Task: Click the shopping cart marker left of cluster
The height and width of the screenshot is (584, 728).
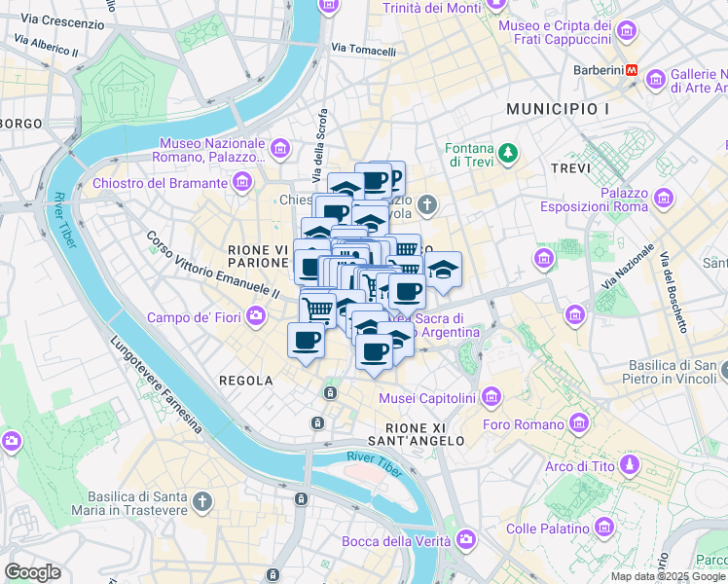Action: pos(318,310)
